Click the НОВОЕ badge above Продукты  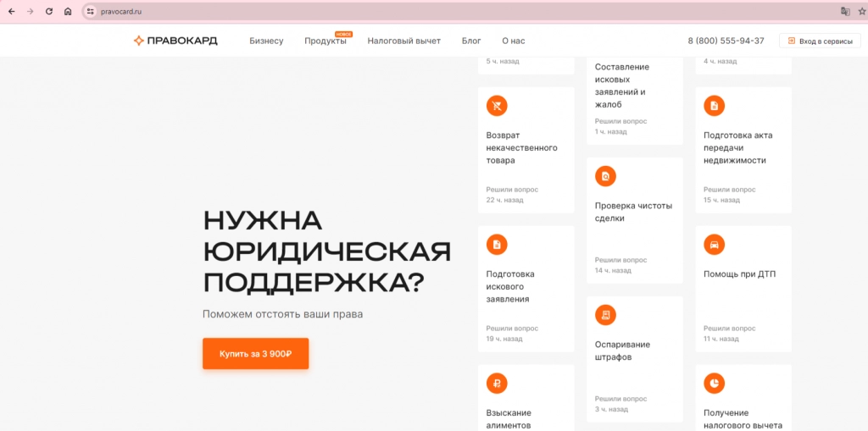pyautogui.click(x=344, y=34)
